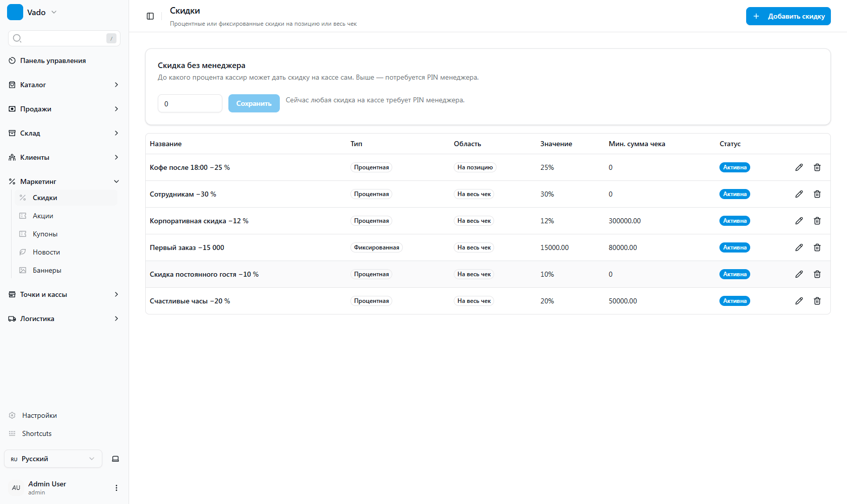Image resolution: width=847 pixels, height=504 pixels.
Task: Delete the 'Кофе после 18:00' discount
Action: click(x=817, y=167)
